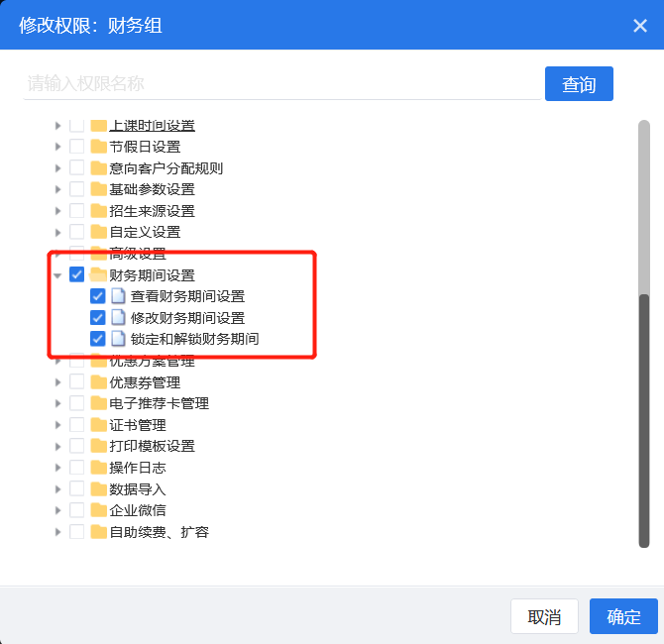This screenshot has height=644, width=664.
Task: Close the 修改权限 dialog with X
Action: (640, 26)
